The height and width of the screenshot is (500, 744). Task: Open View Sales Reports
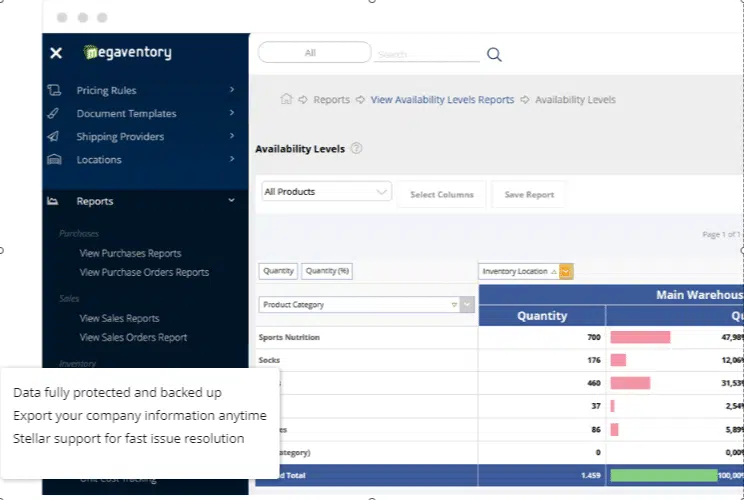click(119, 318)
